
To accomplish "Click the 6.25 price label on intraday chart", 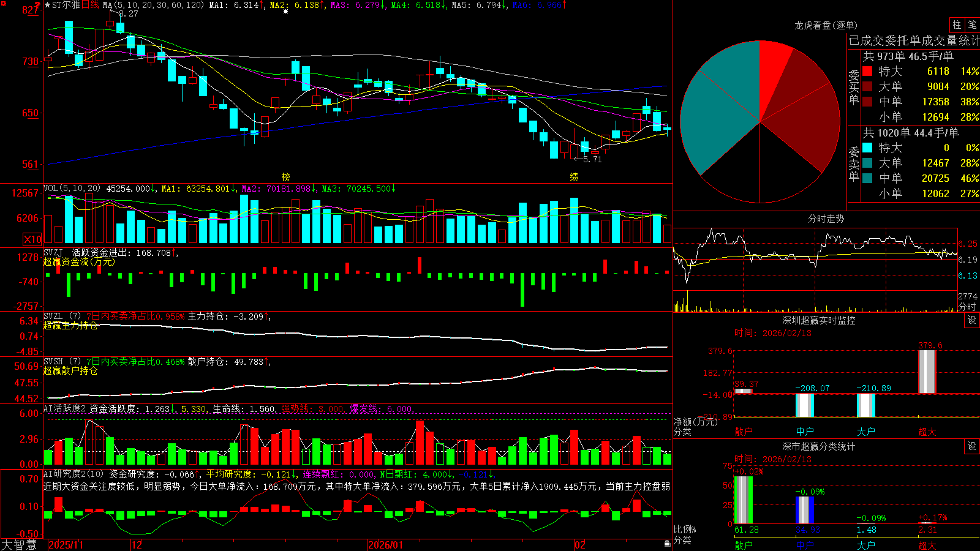I will [968, 244].
